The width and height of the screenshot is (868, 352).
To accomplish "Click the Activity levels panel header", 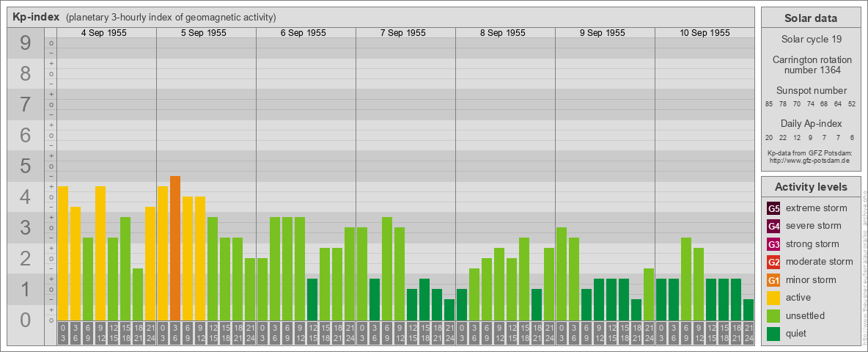I will 811,187.
